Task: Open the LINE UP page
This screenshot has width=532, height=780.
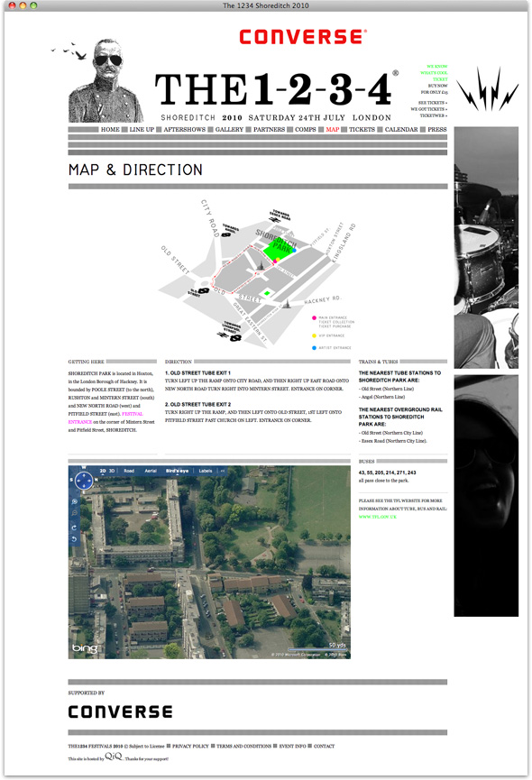Action: click(x=142, y=129)
